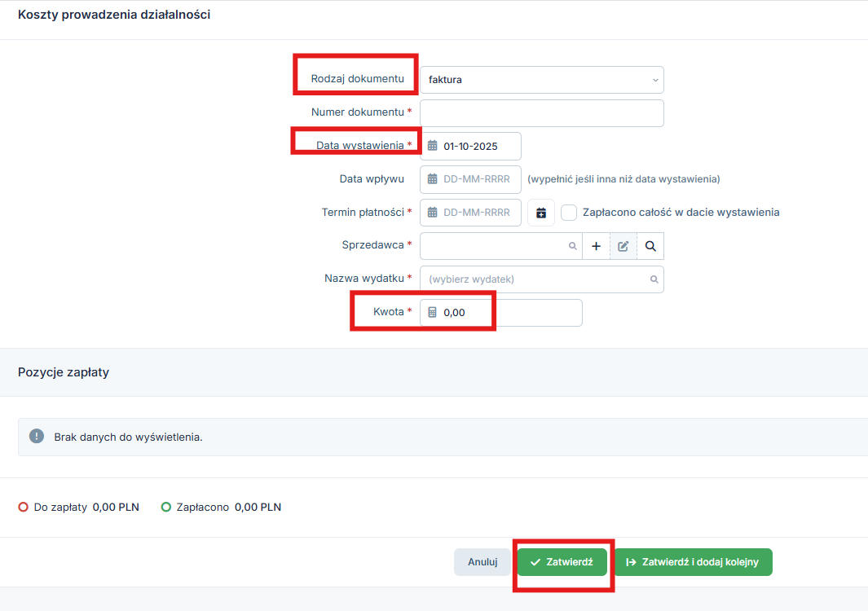Click Zatwierdź i dodaj kolejny button
Image resolution: width=868 pixels, height=611 pixels.
[693, 562]
